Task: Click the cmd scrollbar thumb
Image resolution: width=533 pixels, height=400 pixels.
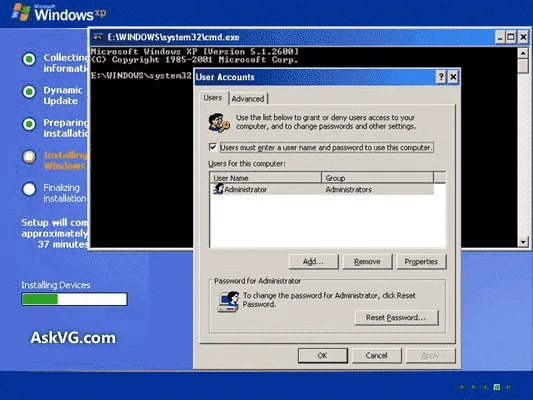Action: click(x=523, y=66)
